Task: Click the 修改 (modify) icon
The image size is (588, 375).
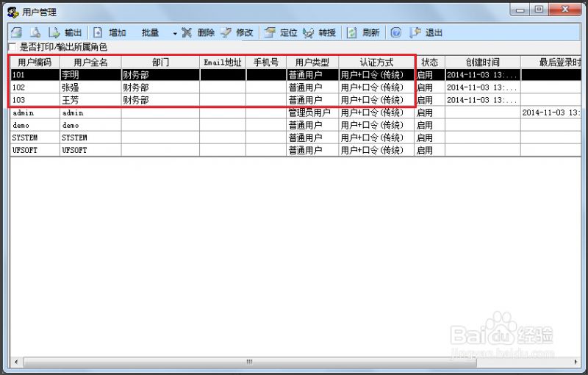Action: [226, 32]
